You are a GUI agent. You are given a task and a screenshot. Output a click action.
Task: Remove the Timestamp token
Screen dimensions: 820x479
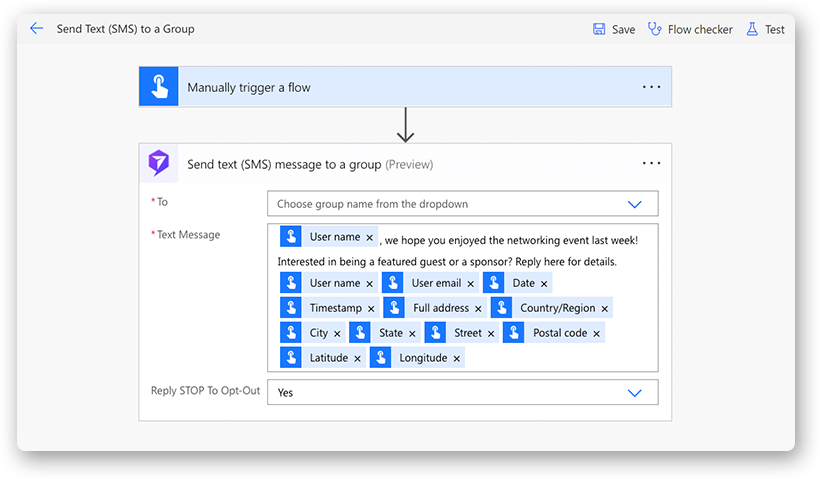pyautogui.click(x=371, y=309)
